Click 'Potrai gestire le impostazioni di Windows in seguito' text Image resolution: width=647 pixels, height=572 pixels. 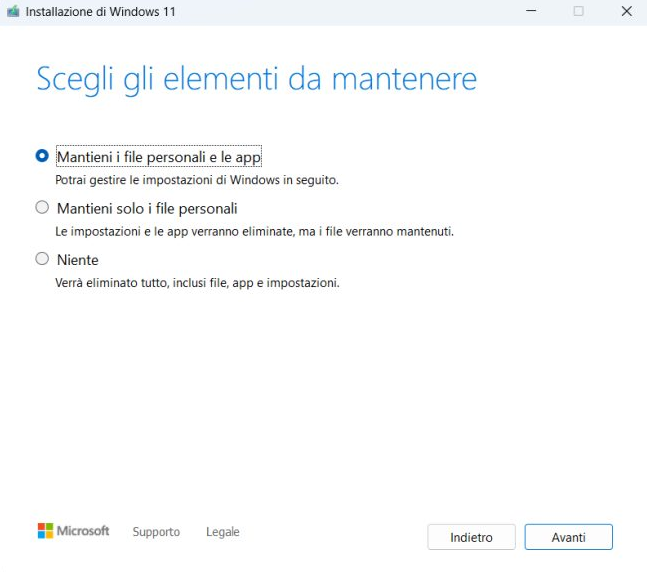[197, 180]
